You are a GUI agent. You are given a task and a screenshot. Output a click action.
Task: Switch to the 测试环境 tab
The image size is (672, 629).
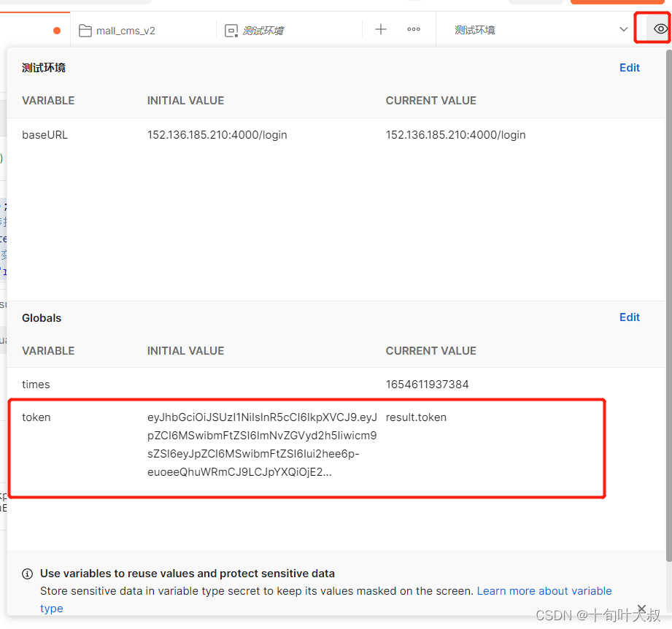[x=289, y=31]
